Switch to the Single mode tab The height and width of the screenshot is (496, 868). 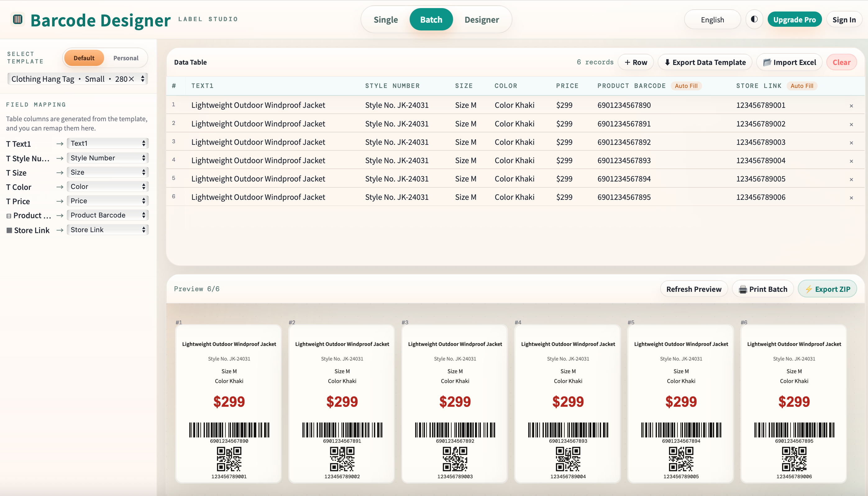tap(386, 19)
